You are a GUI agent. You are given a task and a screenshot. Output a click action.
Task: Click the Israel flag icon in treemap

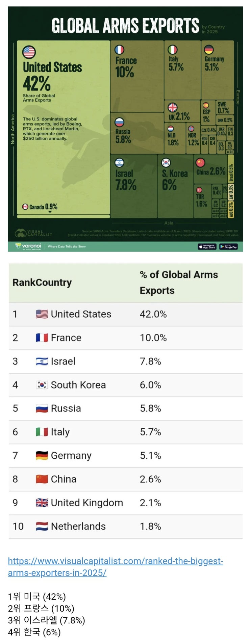[120, 163]
